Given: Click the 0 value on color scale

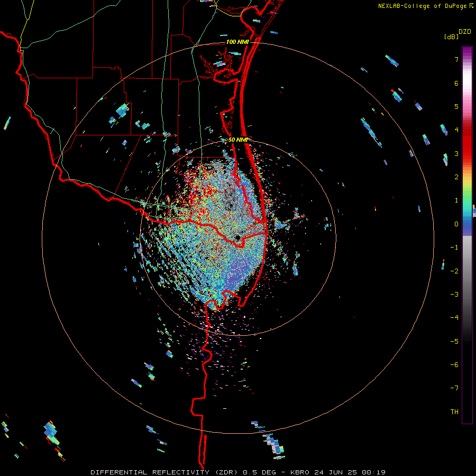Looking at the screenshot, I should click(x=456, y=224).
